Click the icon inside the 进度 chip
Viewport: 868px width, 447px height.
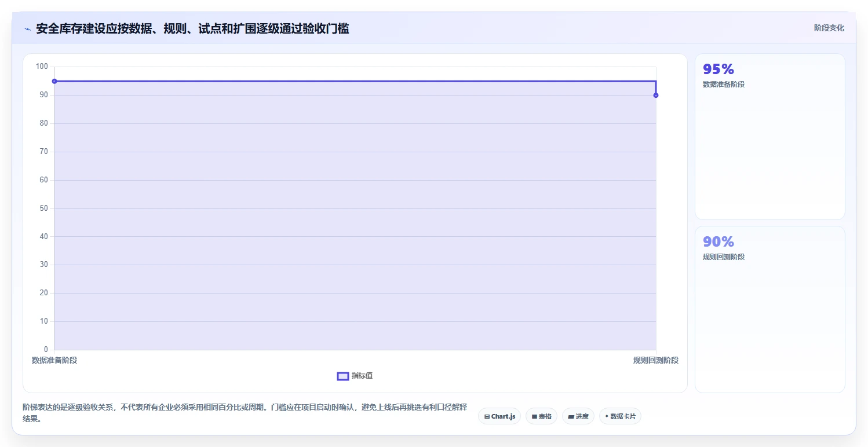click(x=571, y=416)
